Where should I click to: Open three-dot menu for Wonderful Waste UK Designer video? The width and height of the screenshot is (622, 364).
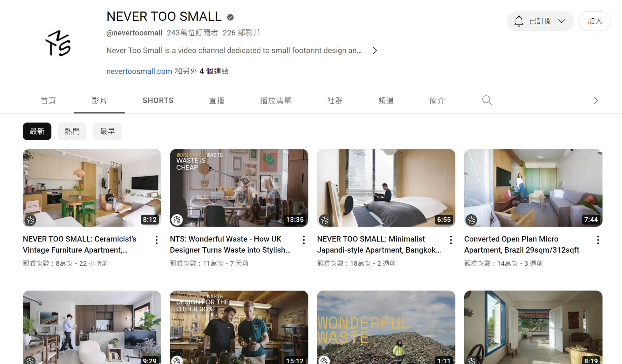(303, 240)
